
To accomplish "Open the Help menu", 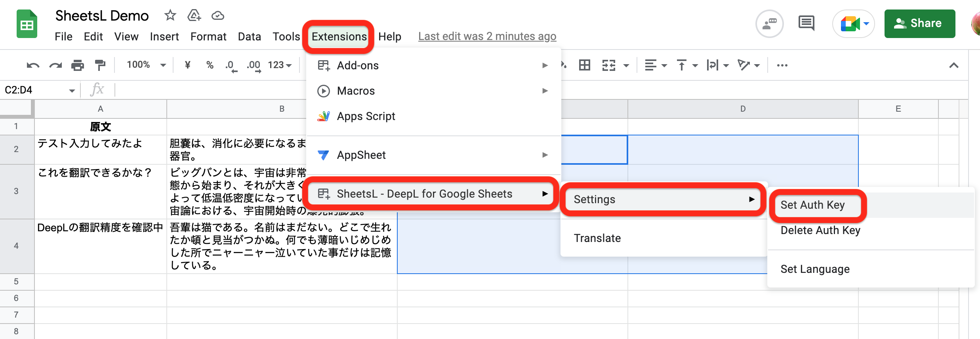I will (x=390, y=36).
